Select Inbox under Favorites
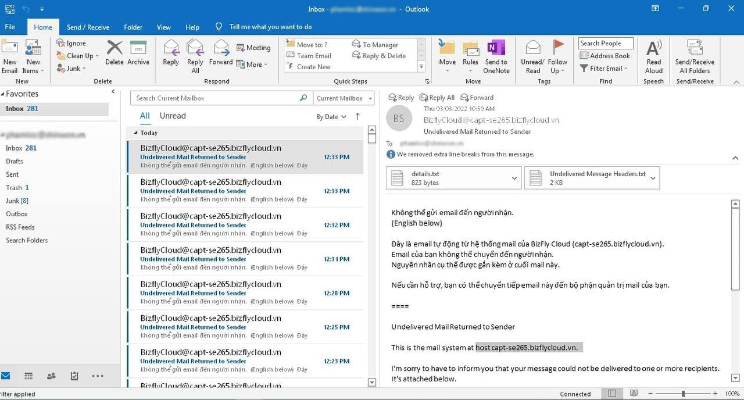The width and height of the screenshot is (744, 400). (x=54, y=109)
